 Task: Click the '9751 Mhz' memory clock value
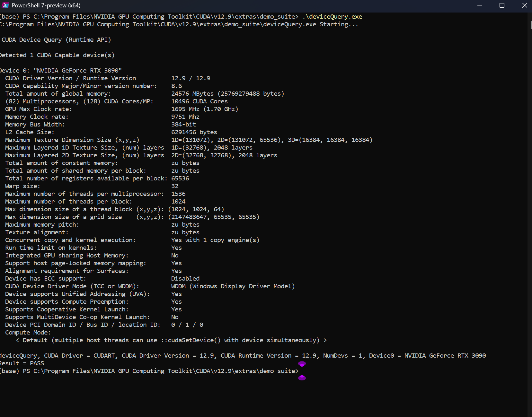[185, 117]
